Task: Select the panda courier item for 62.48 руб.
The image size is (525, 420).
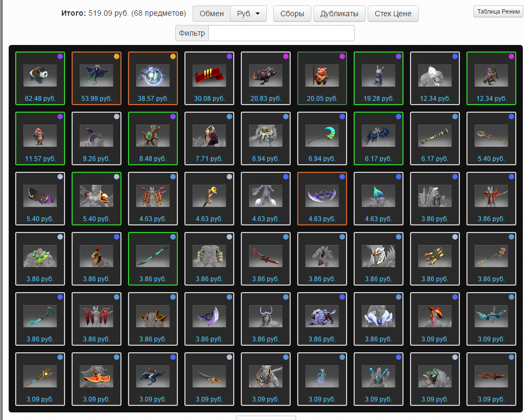Action: 40,79
